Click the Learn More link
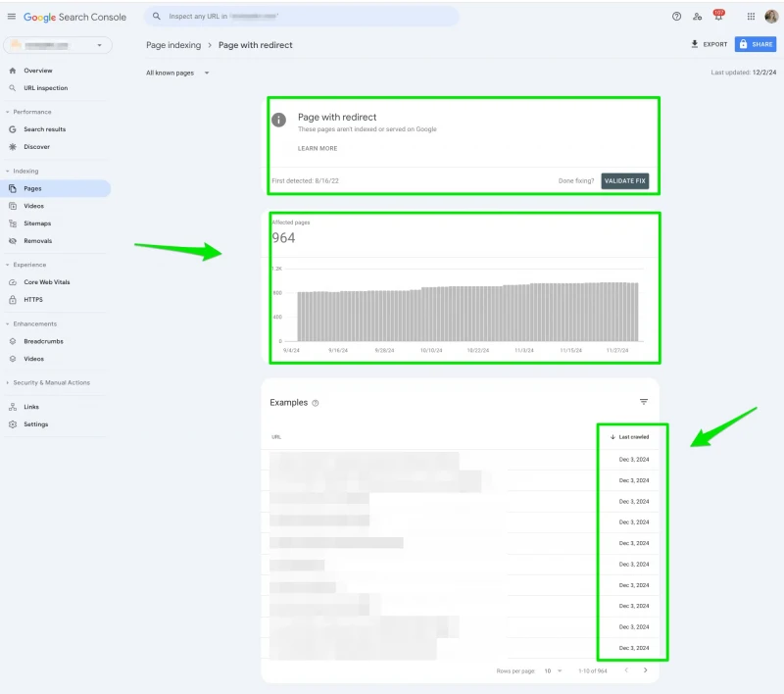Viewport: 784px width, 694px height. pos(318,148)
